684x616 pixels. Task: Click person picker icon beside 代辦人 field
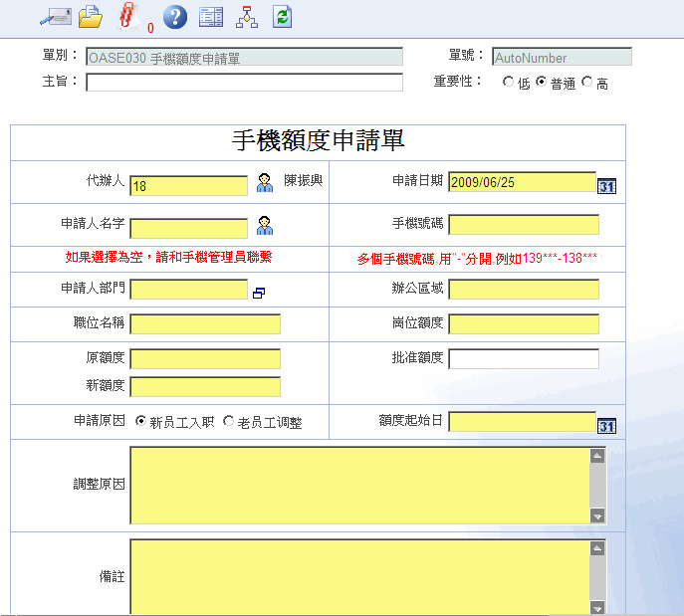pos(265,182)
